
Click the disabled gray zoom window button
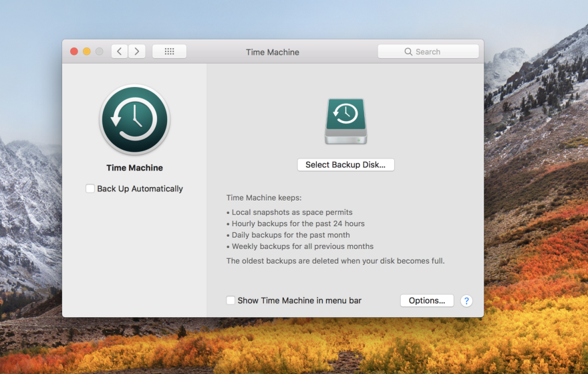click(x=100, y=52)
